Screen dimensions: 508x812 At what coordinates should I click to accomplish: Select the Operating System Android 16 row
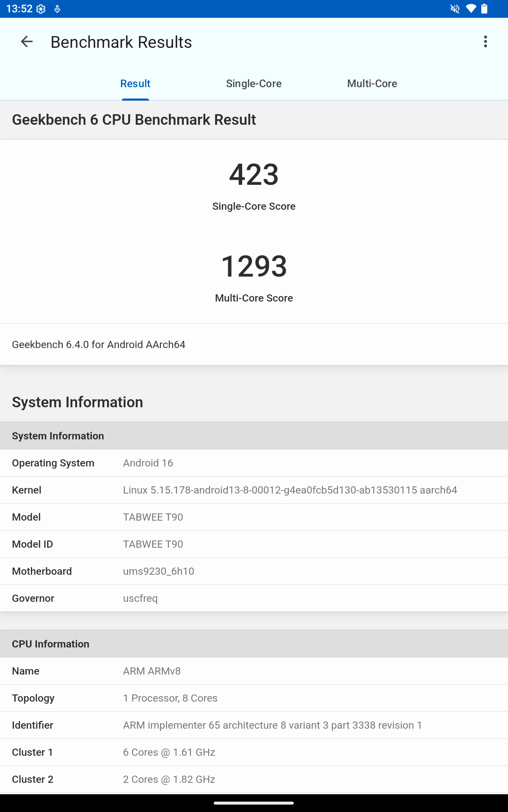(254, 463)
